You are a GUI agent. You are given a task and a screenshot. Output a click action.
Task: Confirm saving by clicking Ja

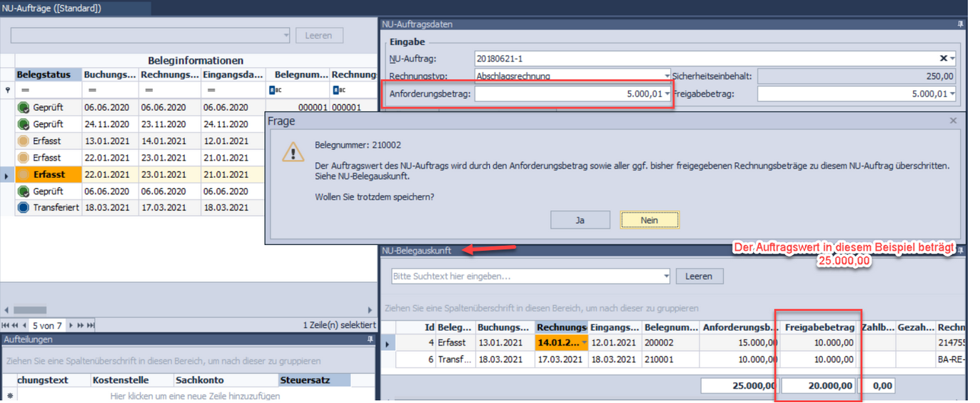[x=580, y=220]
